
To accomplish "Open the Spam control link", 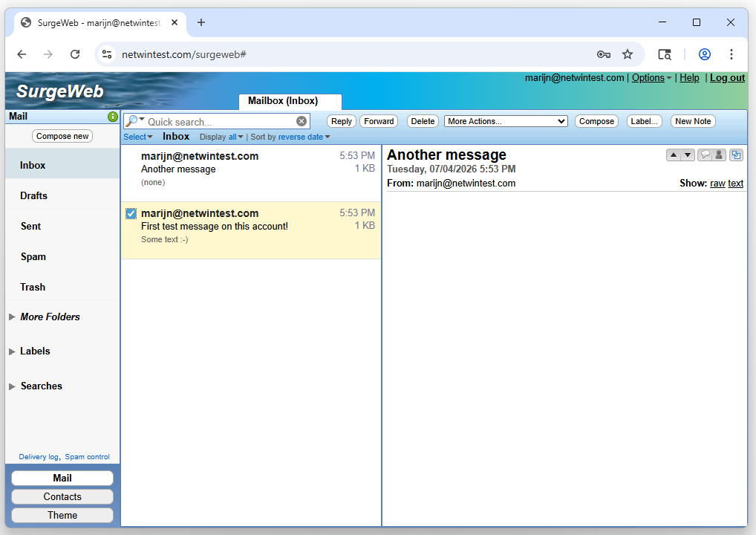I will [87, 457].
